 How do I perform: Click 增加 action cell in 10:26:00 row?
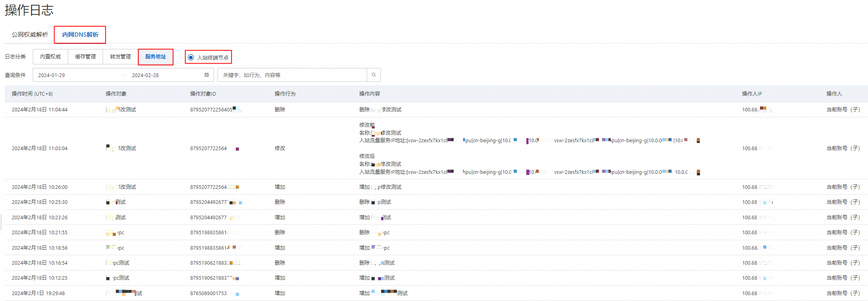(x=280, y=187)
